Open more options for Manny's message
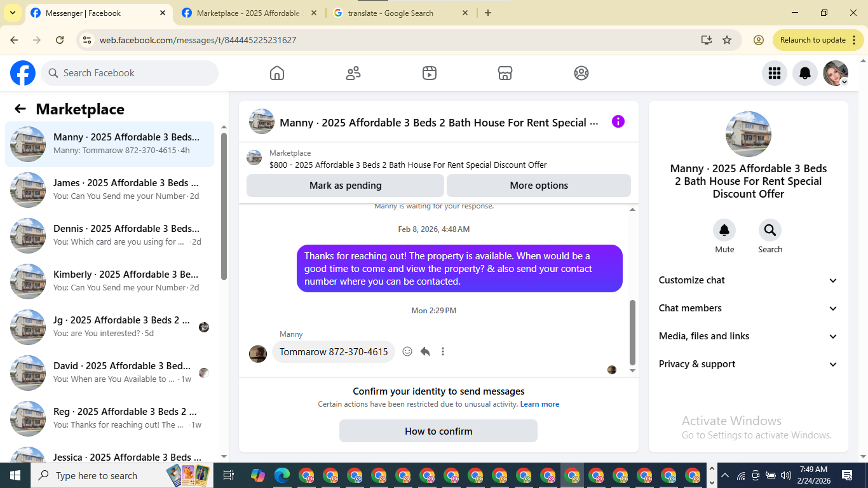The image size is (868, 488). tap(443, 351)
